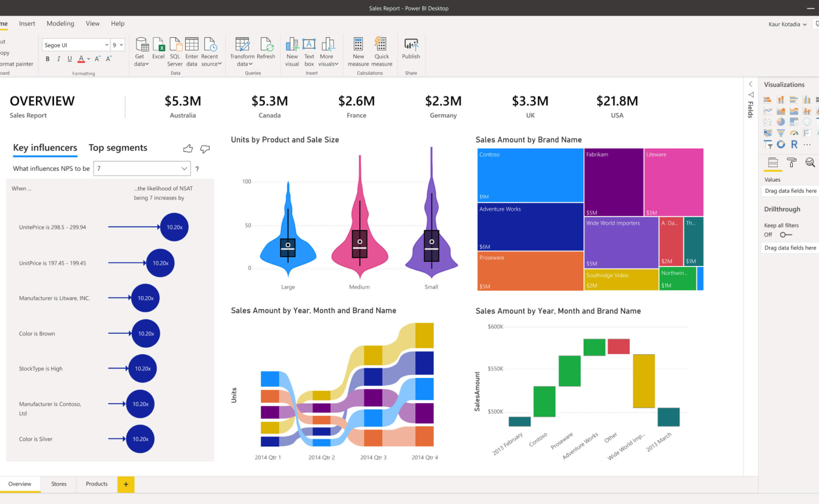Open the NPS value dropdown showing 7
Screen dimensions: 819x504
click(142, 168)
